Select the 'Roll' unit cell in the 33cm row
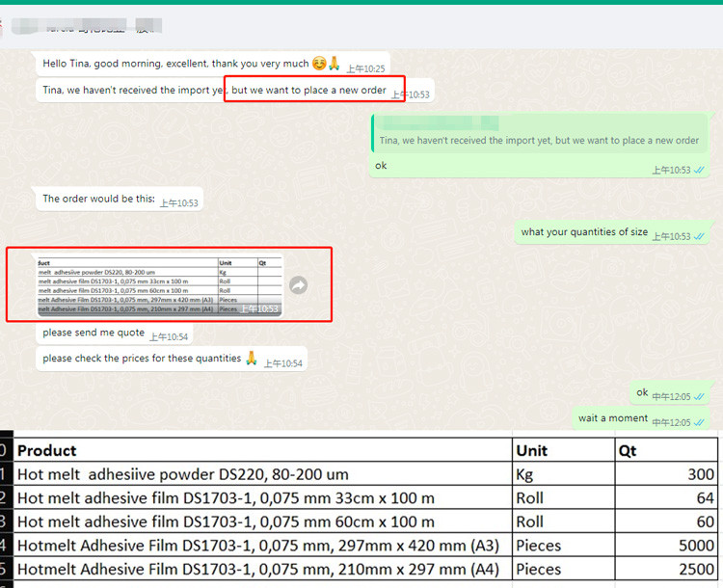 (564, 497)
